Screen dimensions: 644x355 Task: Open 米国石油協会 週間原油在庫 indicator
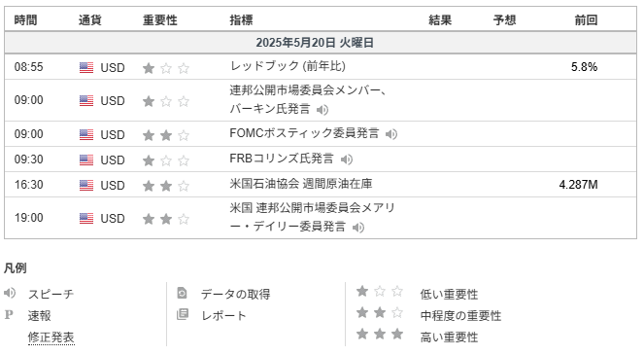(x=301, y=184)
